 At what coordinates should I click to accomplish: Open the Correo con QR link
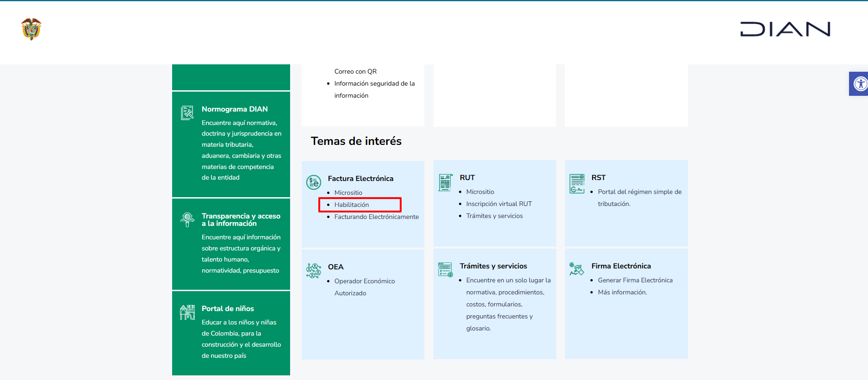coord(355,72)
